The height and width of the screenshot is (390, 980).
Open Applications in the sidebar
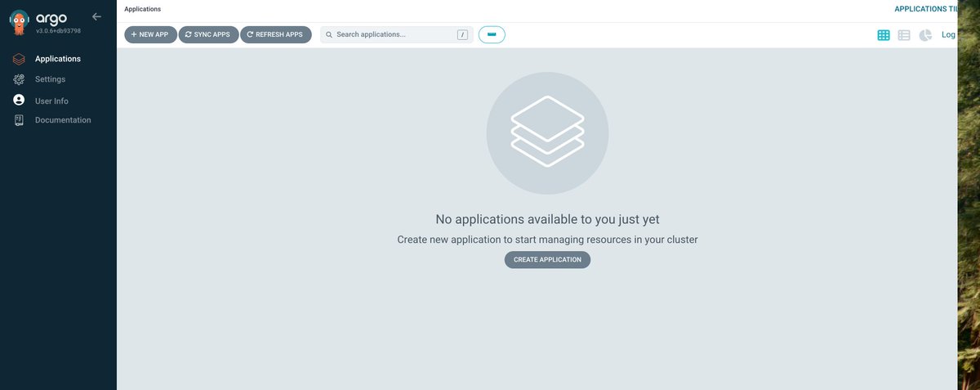tap(58, 59)
